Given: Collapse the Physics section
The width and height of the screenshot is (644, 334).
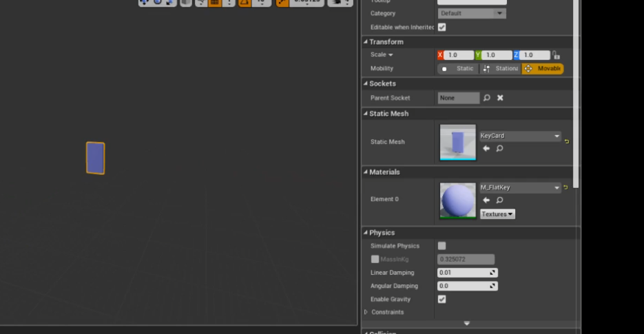Looking at the screenshot, I should click(x=366, y=233).
